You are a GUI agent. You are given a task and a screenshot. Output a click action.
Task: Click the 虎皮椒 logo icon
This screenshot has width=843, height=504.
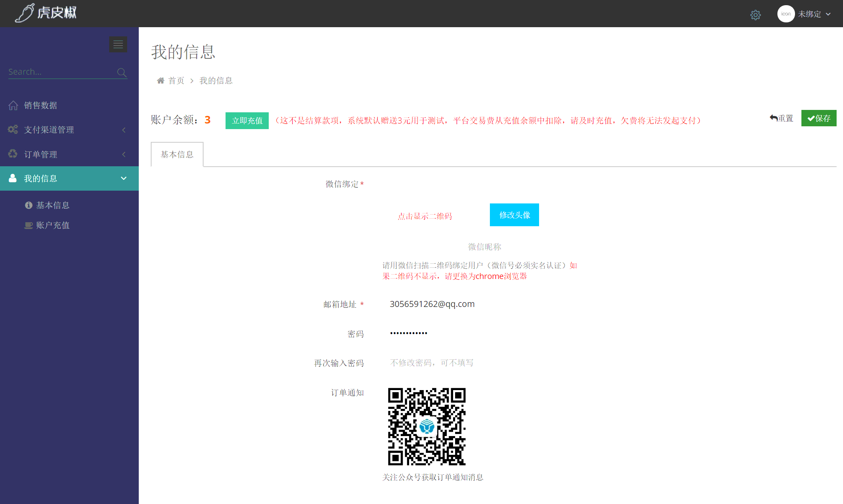25,13
